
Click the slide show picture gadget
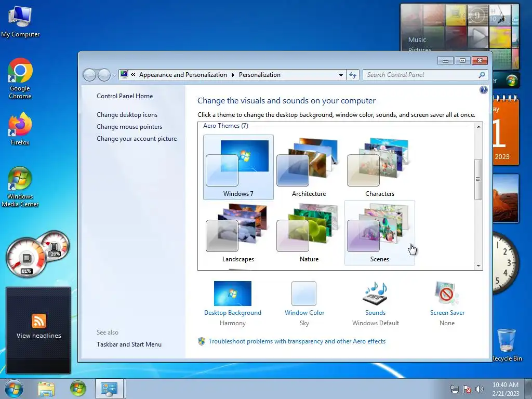[506, 198]
